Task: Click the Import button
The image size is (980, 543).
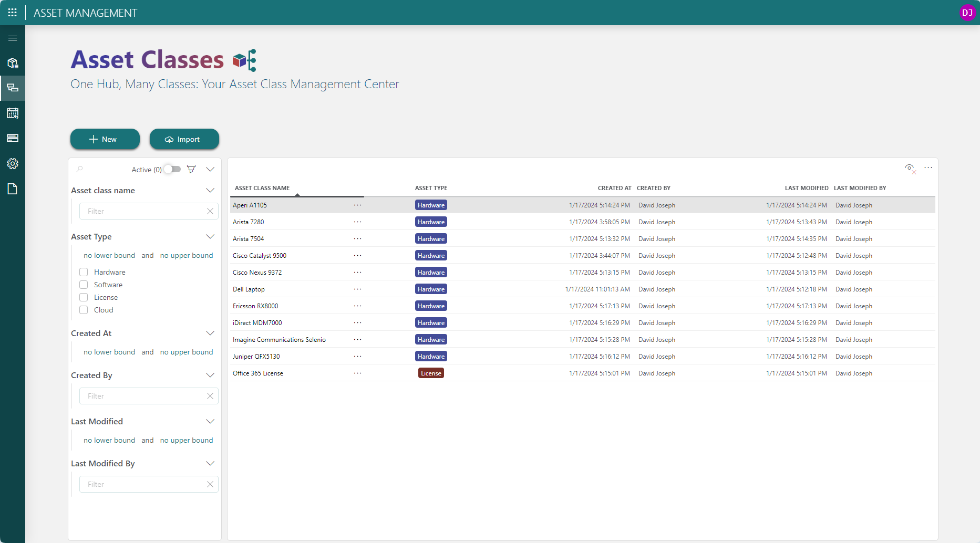Action: click(x=184, y=139)
